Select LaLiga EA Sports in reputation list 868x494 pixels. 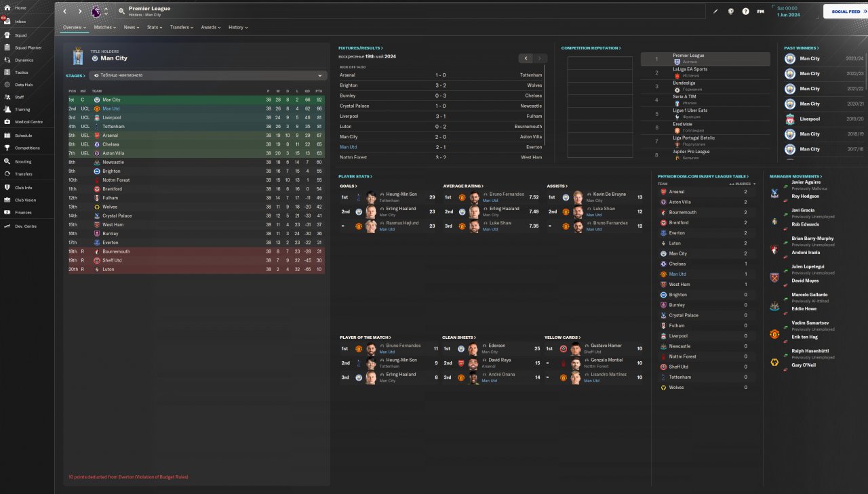[x=705, y=73]
